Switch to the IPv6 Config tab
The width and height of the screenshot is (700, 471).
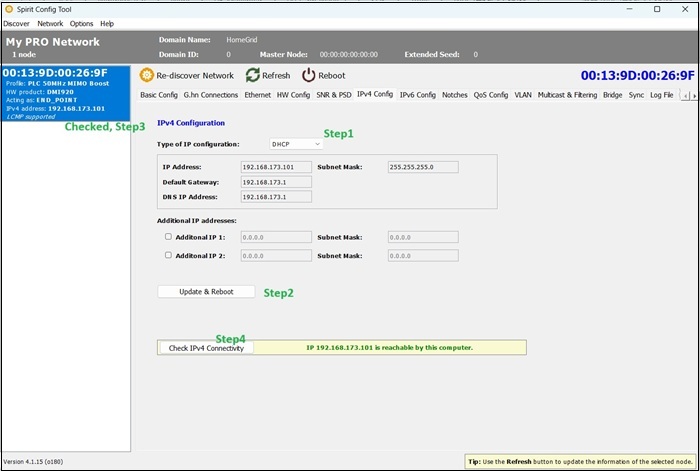pos(417,95)
